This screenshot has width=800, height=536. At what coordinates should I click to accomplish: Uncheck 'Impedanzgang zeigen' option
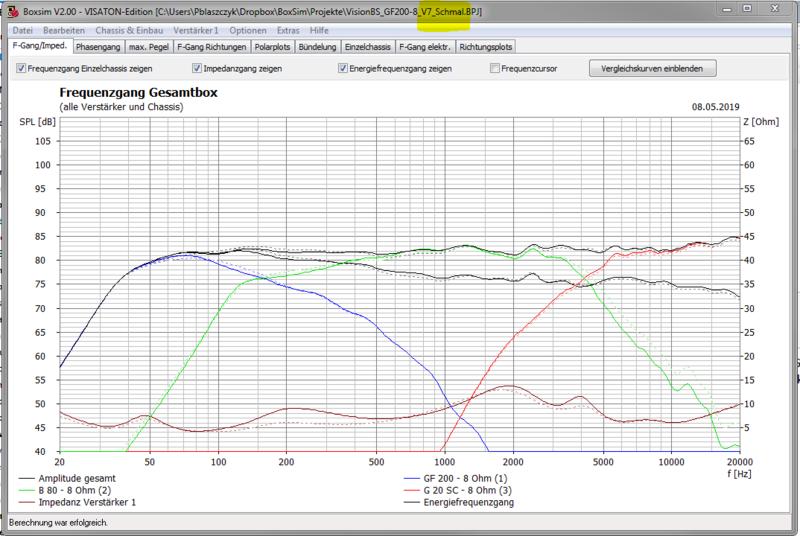[x=197, y=69]
